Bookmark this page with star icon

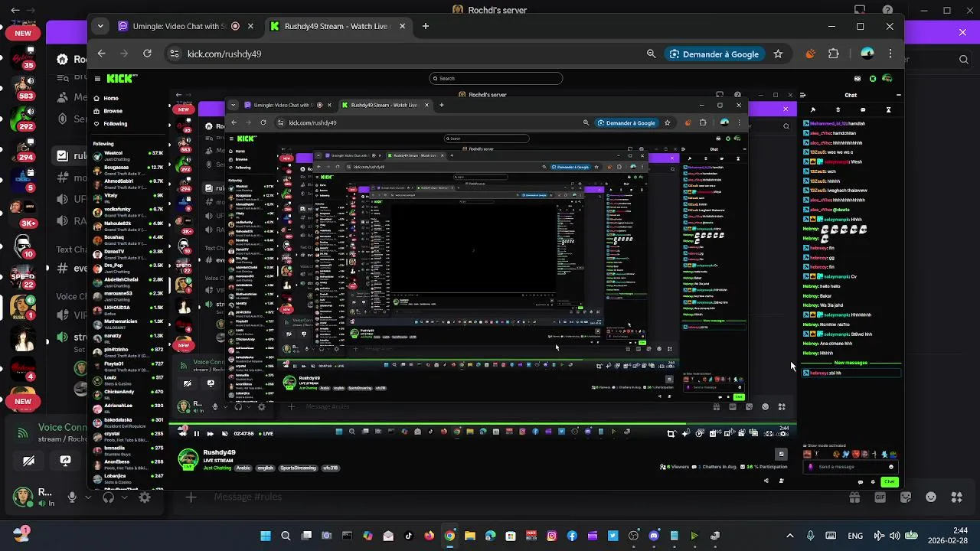point(778,54)
